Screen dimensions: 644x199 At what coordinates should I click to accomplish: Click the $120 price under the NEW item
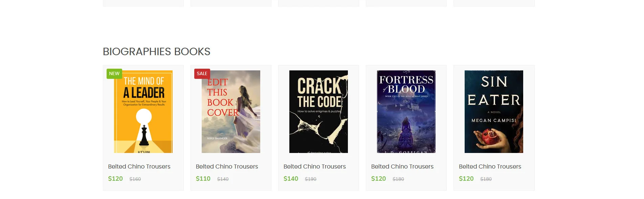[115, 178]
